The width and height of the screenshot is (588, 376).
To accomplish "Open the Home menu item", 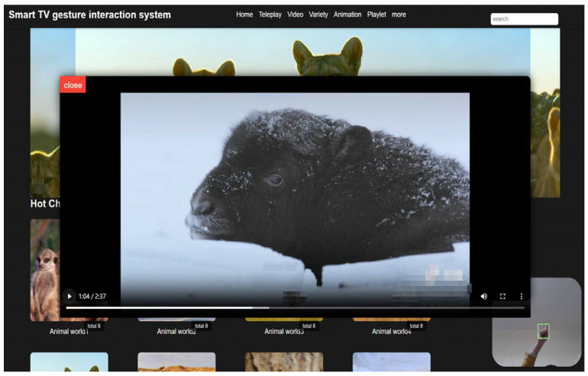I will (244, 14).
